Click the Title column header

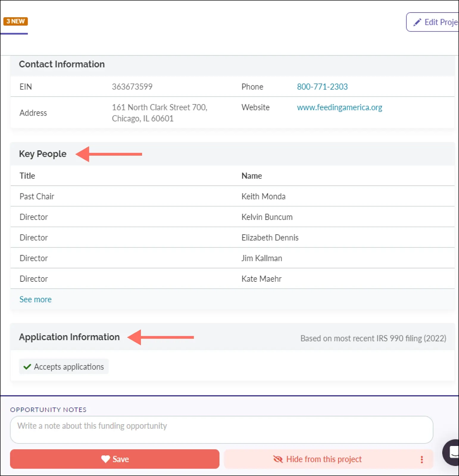tap(27, 176)
